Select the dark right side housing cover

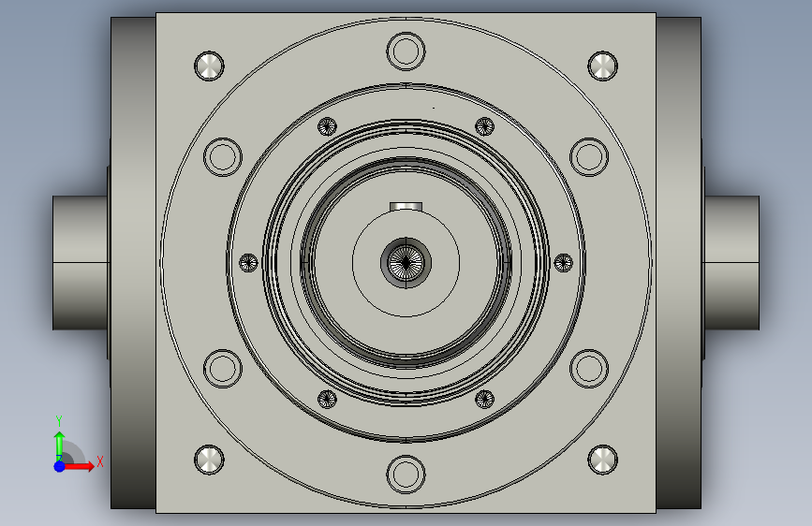pyautogui.click(x=678, y=263)
